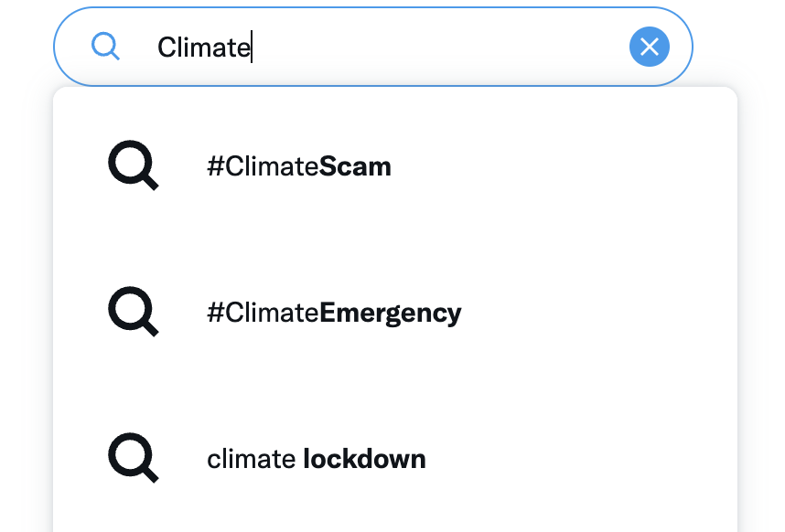Image resolution: width=785 pixels, height=532 pixels.
Task: Click the word Climate in search box
Action: pos(204,48)
